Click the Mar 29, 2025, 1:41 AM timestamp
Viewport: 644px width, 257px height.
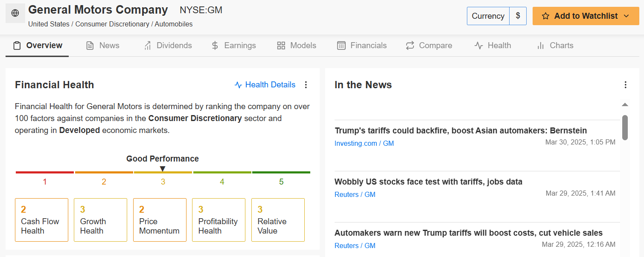tap(580, 193)
